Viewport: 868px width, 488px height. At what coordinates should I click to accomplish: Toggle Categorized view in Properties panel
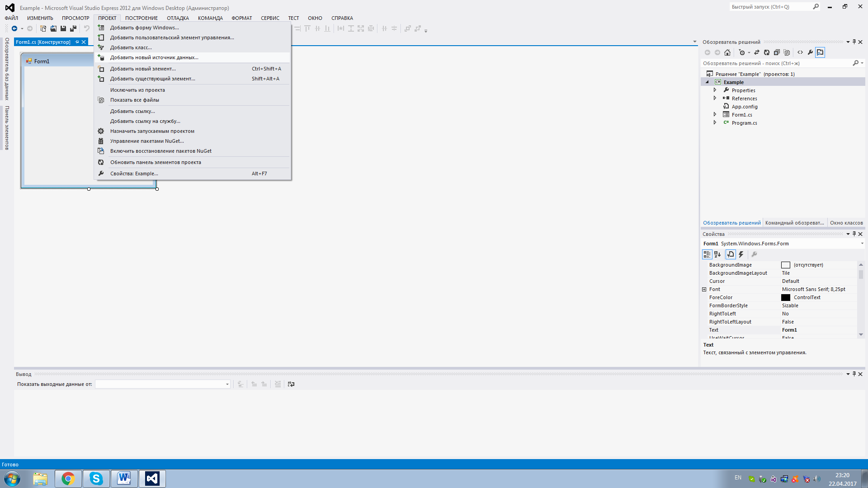pos(707,254)
